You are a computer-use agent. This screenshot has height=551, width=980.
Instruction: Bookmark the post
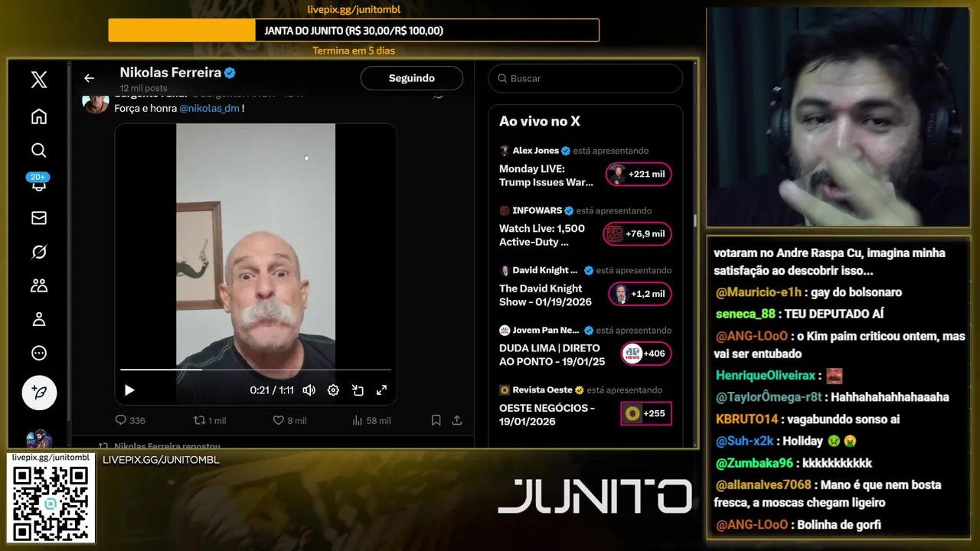436,420
